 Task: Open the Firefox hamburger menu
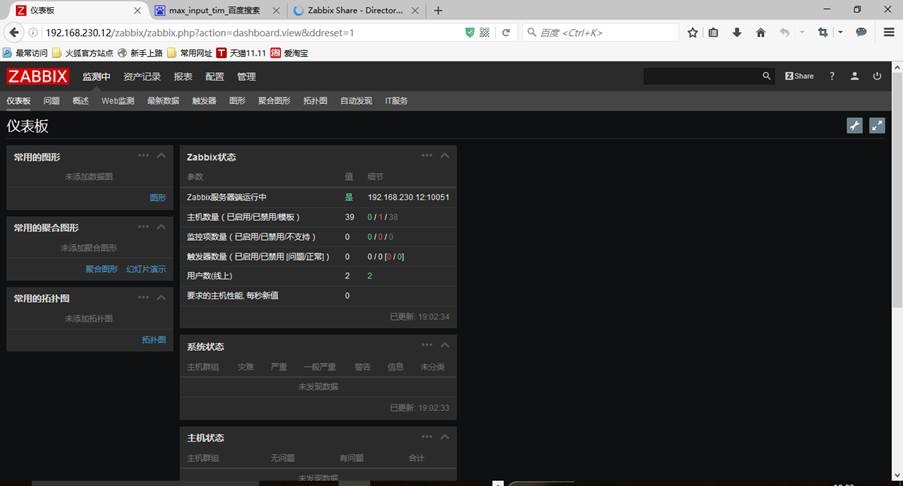[889, 33]
